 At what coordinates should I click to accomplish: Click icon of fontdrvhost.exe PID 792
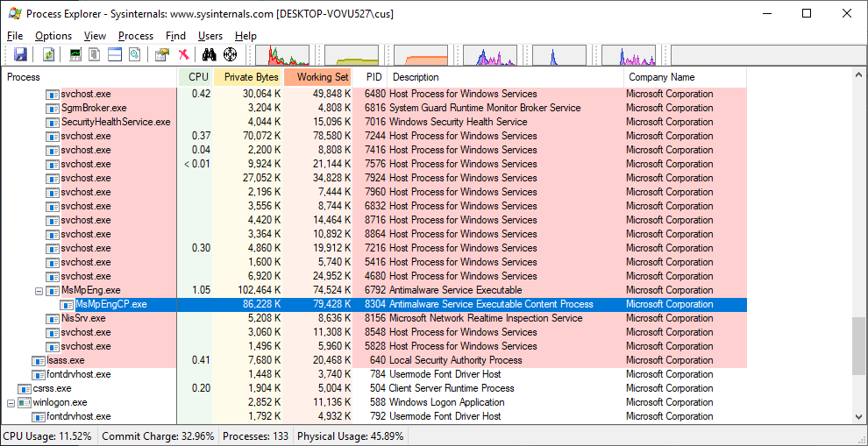(39, 417)
